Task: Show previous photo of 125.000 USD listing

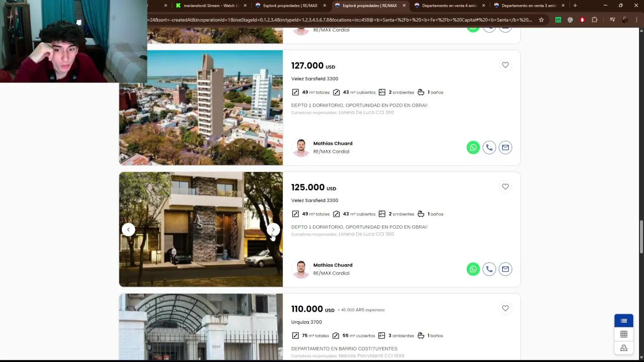Action: [x=128, y=229]
